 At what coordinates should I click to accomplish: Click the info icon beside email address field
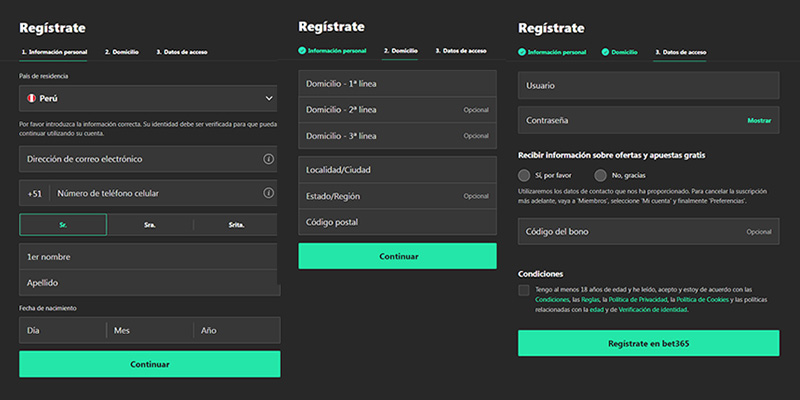point(268,159)
